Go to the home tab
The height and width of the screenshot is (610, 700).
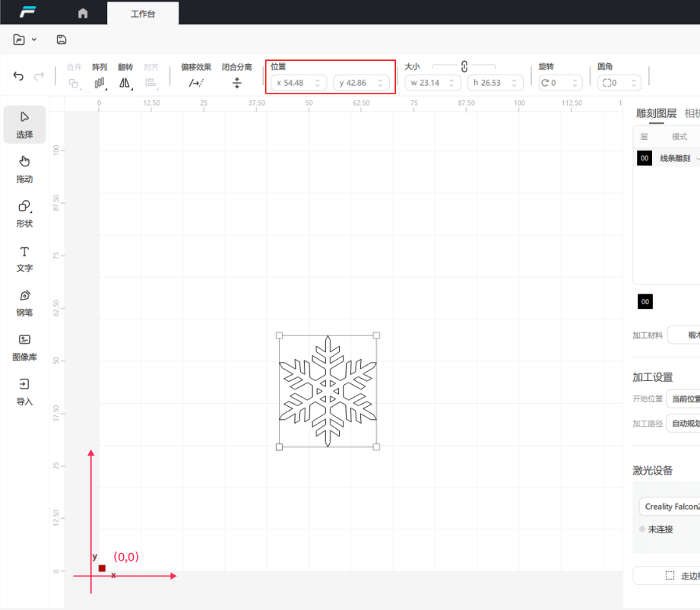pos(83,14)
